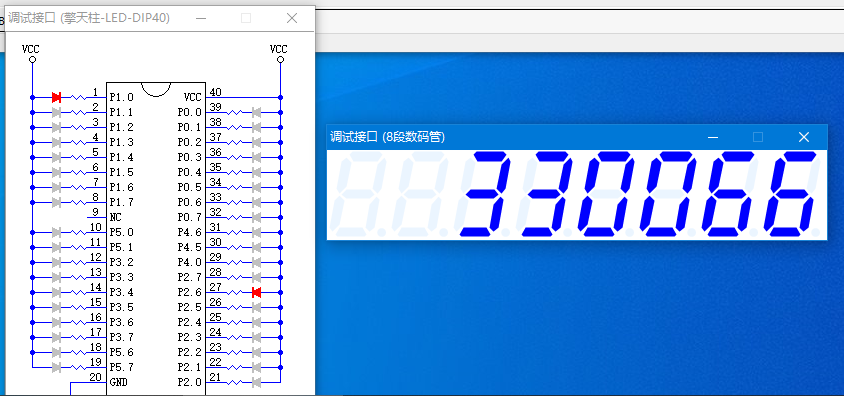Click the P1.0 pin label on the chip
844x396 pixels.
(121, 97)
